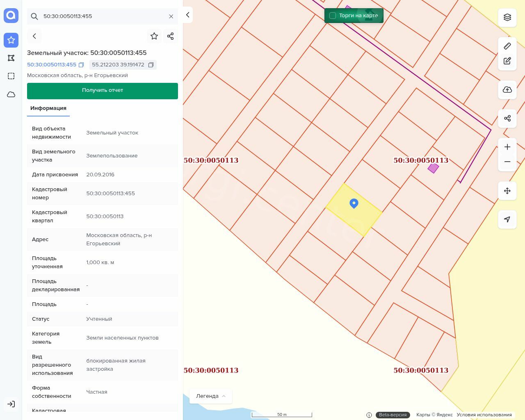Open the area selection tool in sidebar

click(x=11, y=76)
